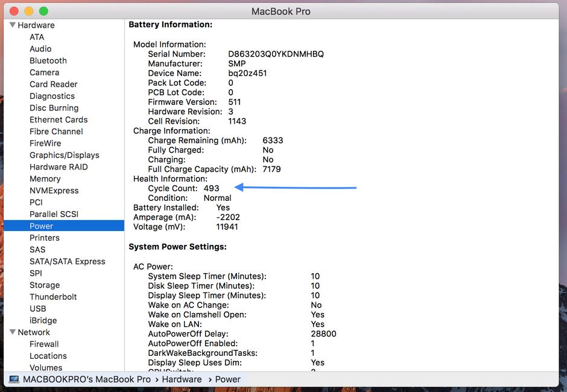Click the System Power Settings heading
567x392 pixels.
pyautogui.click(x=177, y=247)
